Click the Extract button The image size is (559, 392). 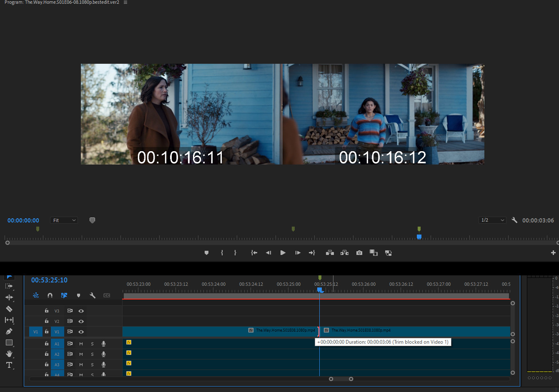[x=344, y=253]
